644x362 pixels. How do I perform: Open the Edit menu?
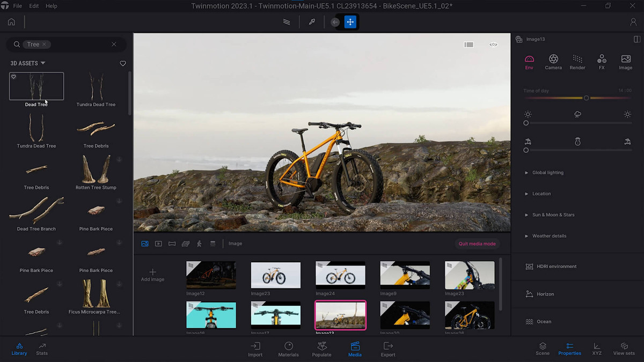34,6
